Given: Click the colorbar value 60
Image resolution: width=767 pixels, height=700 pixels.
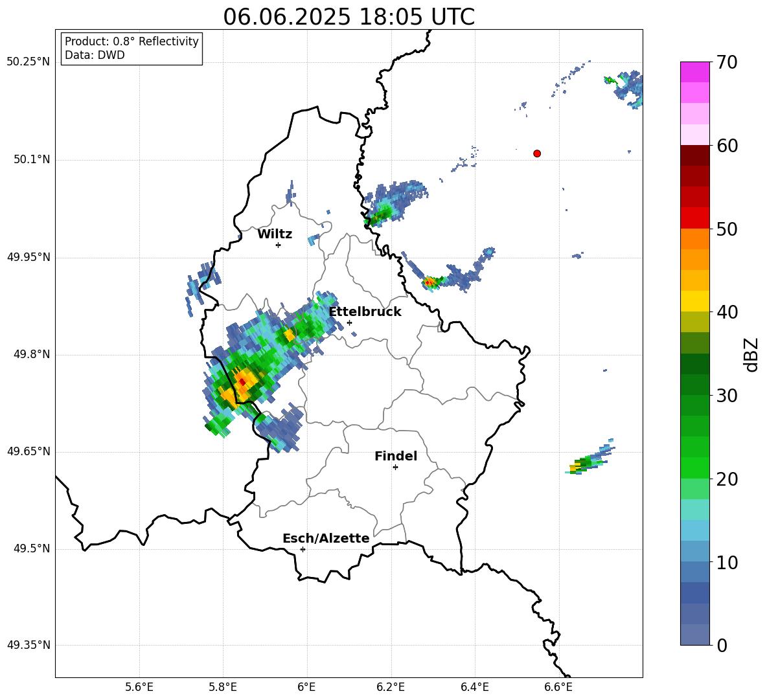Looking at the screenshot, I should click(727, 146).
